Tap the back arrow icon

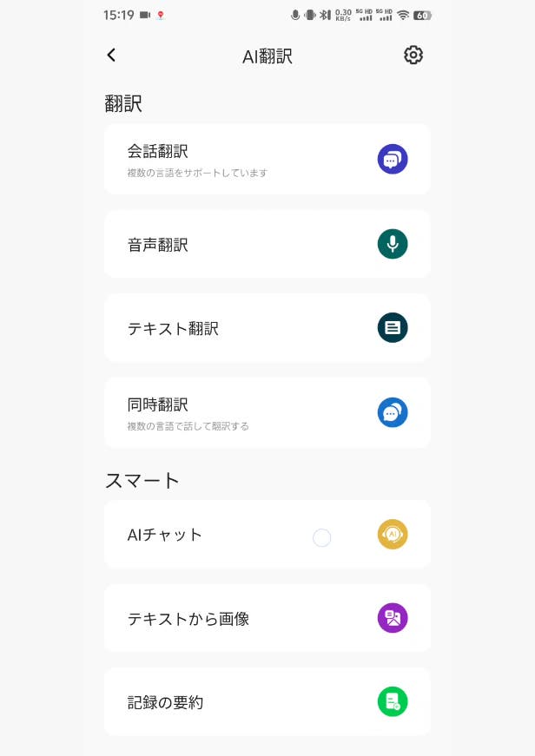(x=111, y=55)
